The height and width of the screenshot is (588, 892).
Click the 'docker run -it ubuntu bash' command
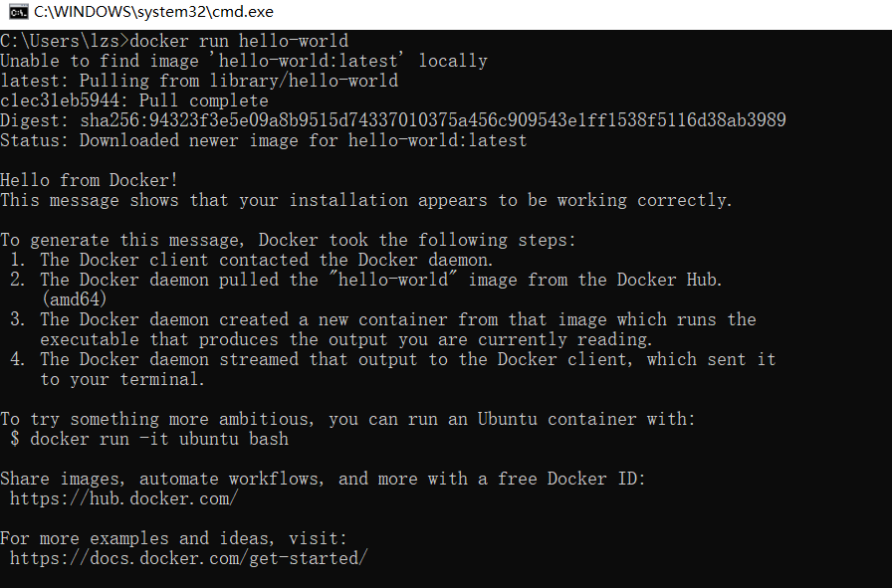pos(159,439)
